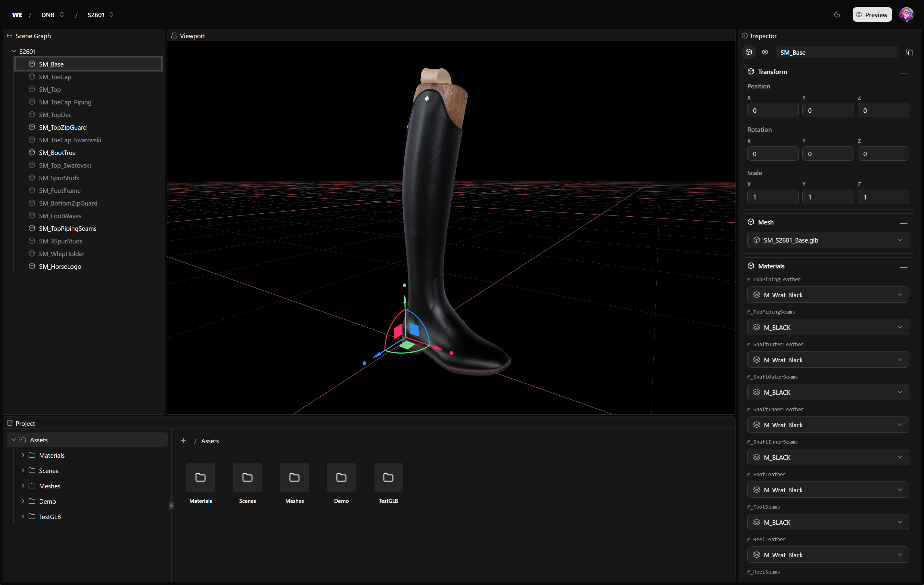Collapse the S2601 scene tree
The image size is (924, 585).
(14, 51)
